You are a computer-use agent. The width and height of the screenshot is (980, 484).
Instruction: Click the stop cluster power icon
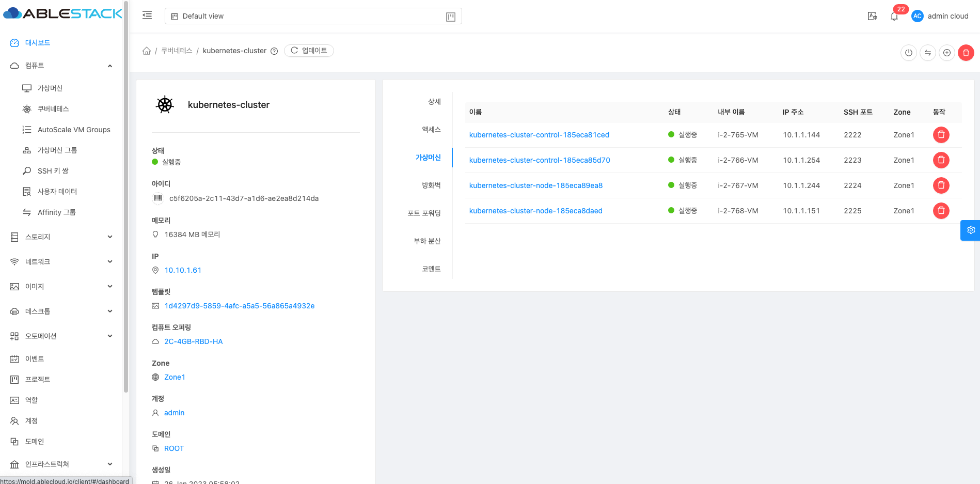908,53
